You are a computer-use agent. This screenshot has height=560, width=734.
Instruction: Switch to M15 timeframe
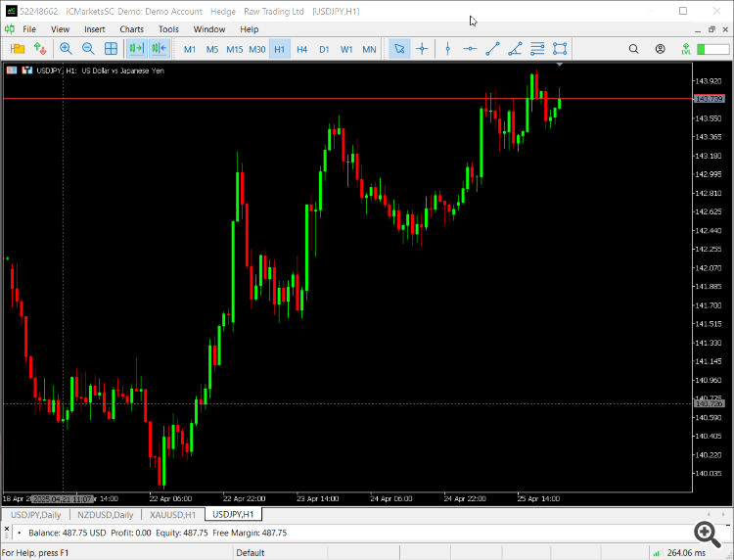[x=235, y=49]
